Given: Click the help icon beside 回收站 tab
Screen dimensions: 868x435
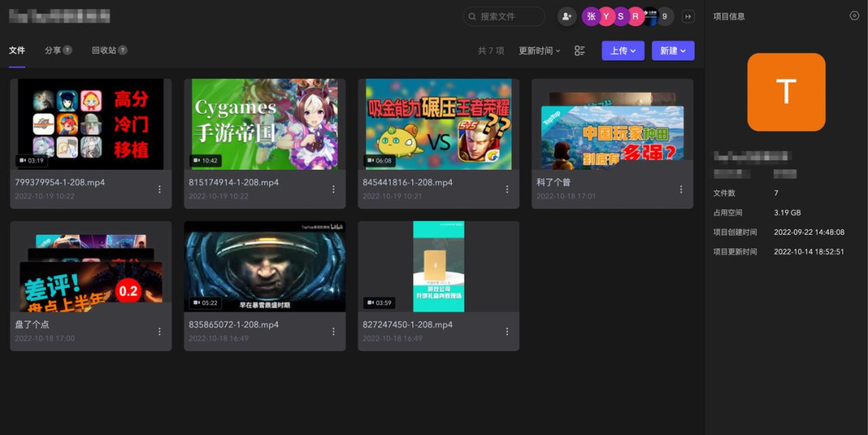Looking at the screenshot, I should pos(123,50).
